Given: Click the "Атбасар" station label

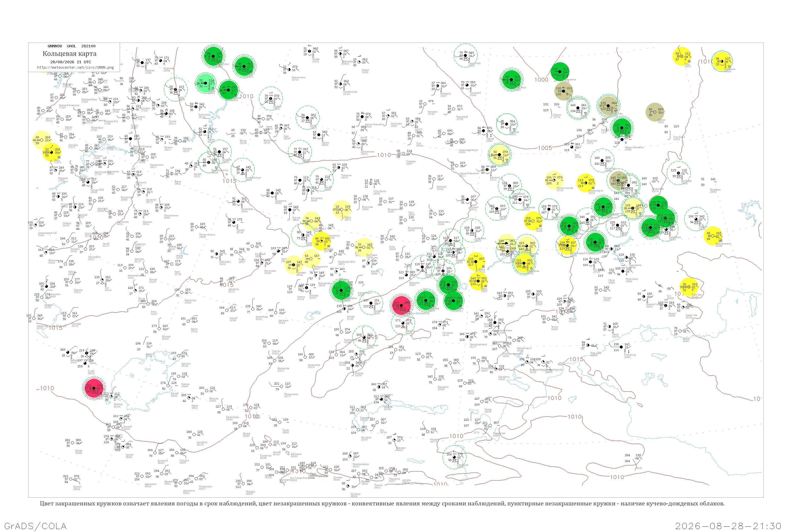Looking at the screenshot, I should click(314, 296).
